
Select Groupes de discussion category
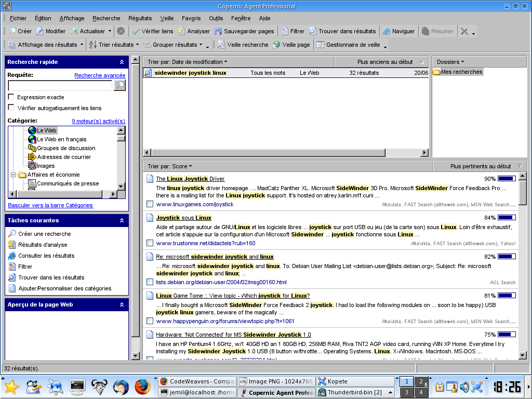coord(62,148)
